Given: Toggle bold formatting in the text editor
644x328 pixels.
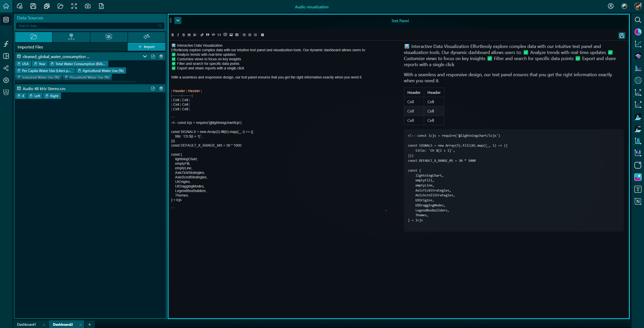Looking at the screenshot, I should click(x=173, y=35).
